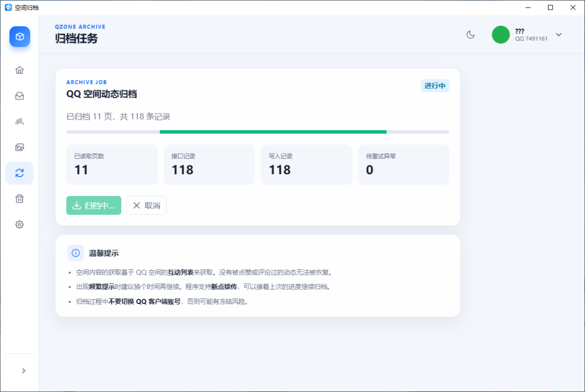Screen dimensions: 585x392
Task: Click the 待重试异常 0 stat card
Action: (404, 165)
